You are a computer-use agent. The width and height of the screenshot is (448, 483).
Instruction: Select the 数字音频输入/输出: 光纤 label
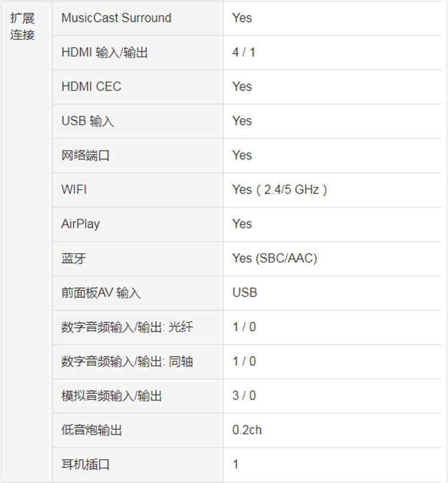coord(127,327)
